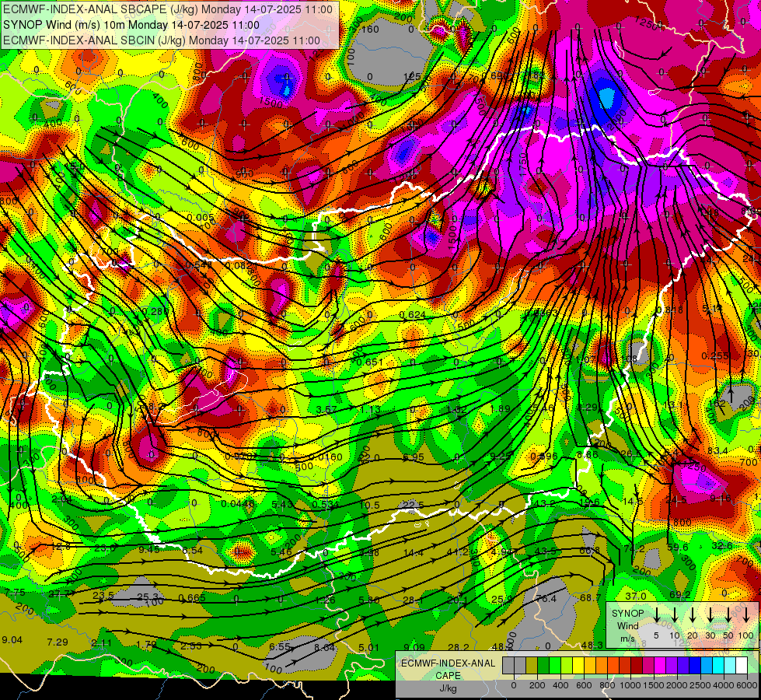761x700 pixels.
Task: Click the map value '7.29'
Action: (58, 642)
